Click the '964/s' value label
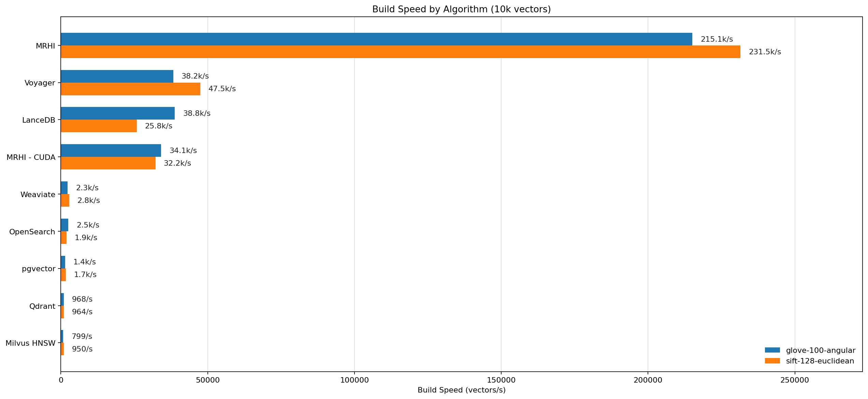The image size is (868, 399). tap(82, 312)
